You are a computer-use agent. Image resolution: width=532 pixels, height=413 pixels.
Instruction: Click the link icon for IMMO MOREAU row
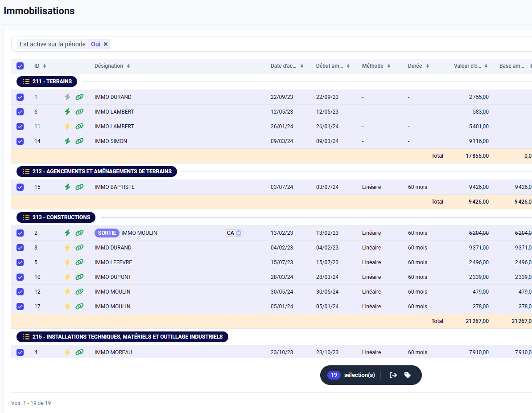[x=79, y=352]
